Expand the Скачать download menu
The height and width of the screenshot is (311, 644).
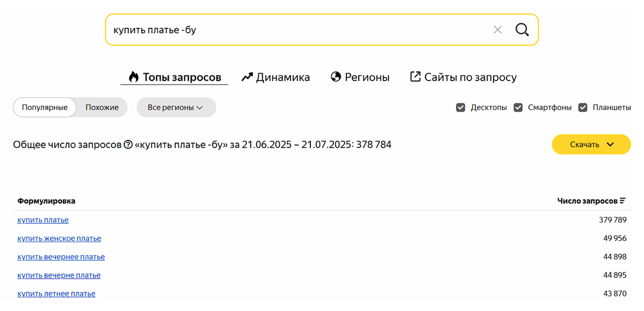(x=591, y=144)
